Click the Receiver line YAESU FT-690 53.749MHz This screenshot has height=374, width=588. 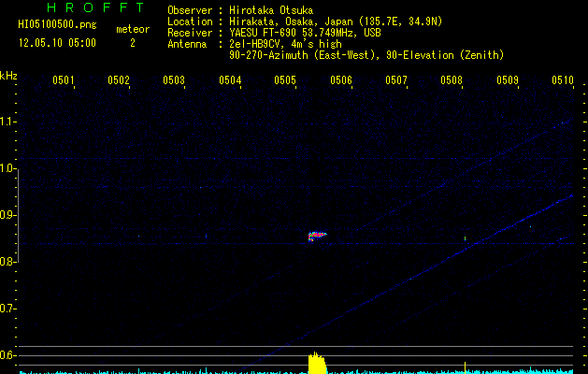(x=274, y=33)
